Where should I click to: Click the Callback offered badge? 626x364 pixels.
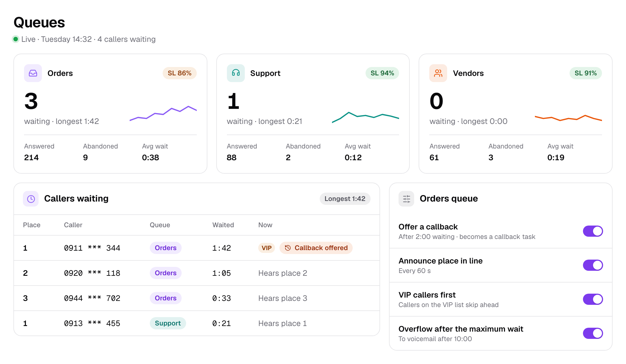click(316, 248)
